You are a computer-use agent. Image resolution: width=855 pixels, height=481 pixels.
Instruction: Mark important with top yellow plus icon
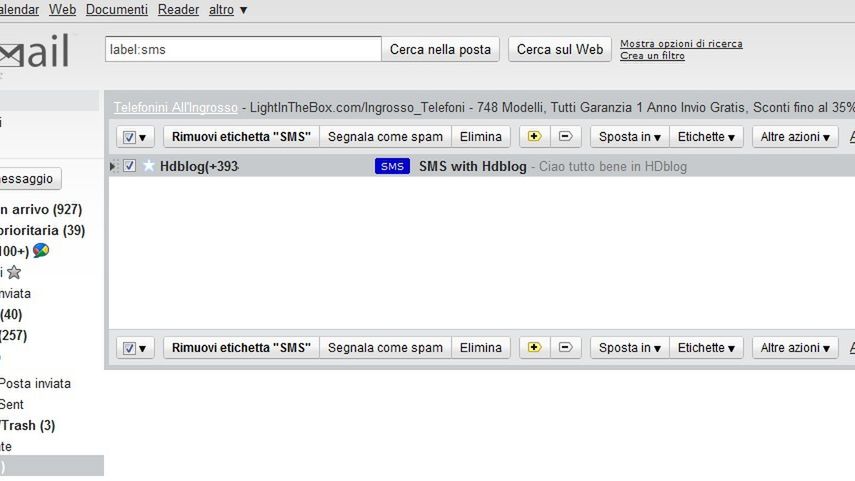(534, 136)
